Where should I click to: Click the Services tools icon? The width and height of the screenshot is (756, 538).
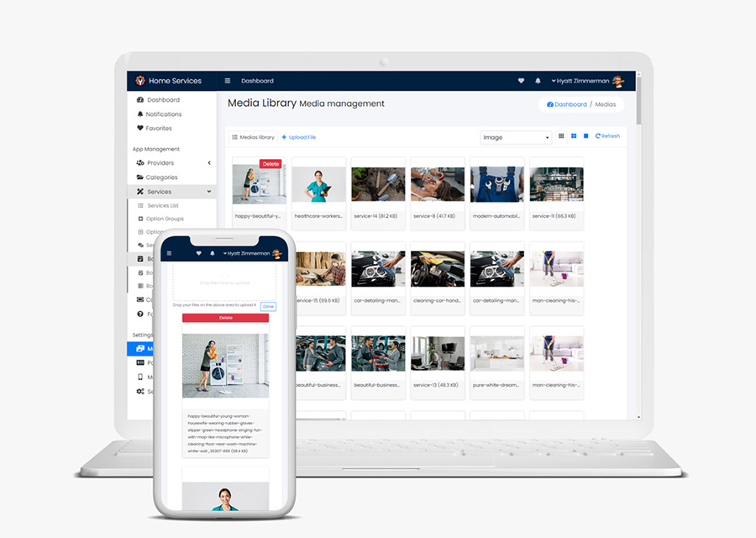tap(140, 192)
